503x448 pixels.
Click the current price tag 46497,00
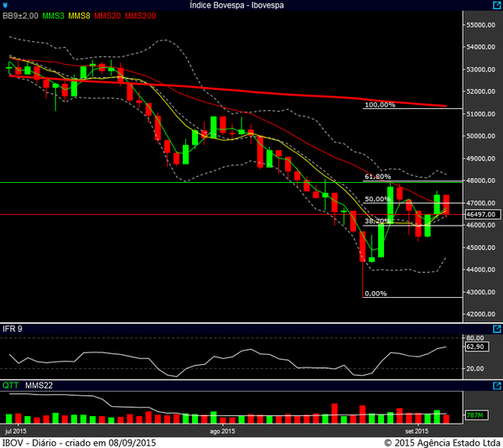point(483,215)
